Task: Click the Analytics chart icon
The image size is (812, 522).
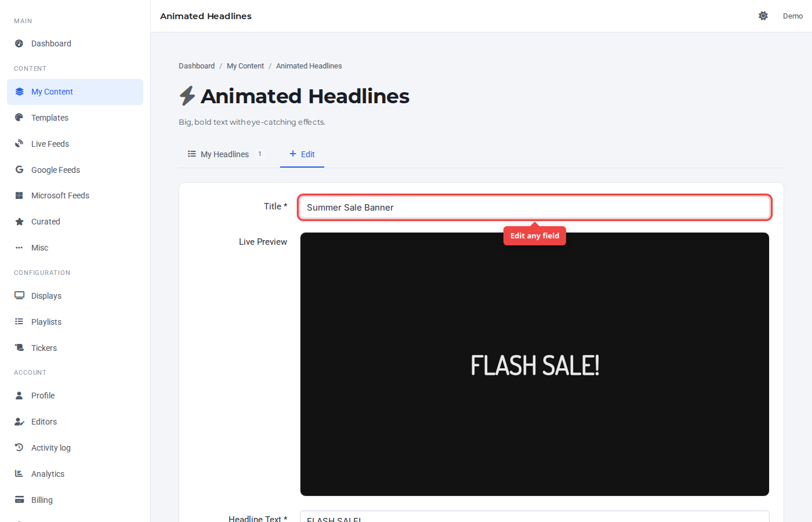Action: pos(19,474)
